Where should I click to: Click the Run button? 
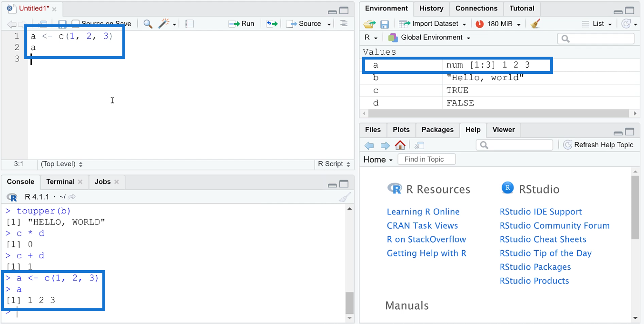click(242, 24)
